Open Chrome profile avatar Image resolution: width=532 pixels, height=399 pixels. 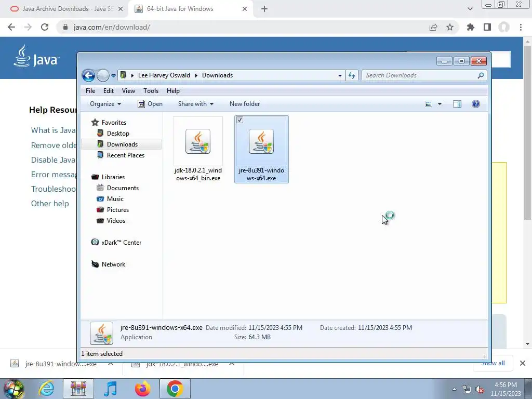[504, 27]
